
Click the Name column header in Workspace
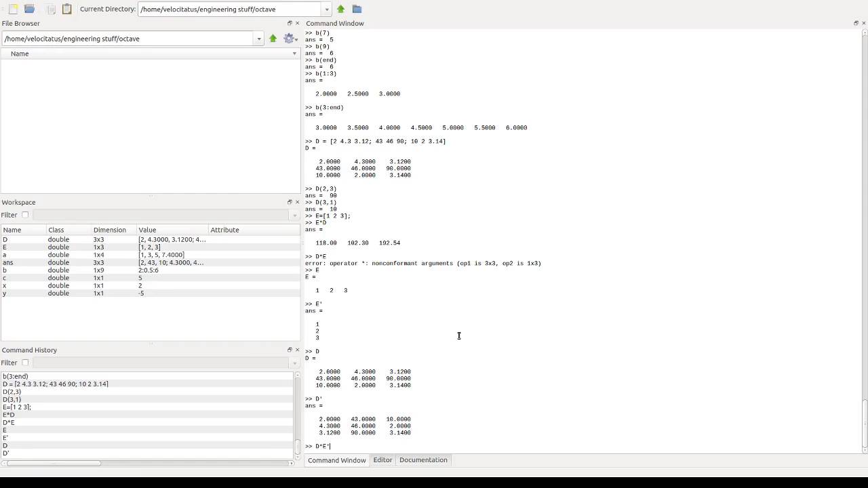click(23, 230)
